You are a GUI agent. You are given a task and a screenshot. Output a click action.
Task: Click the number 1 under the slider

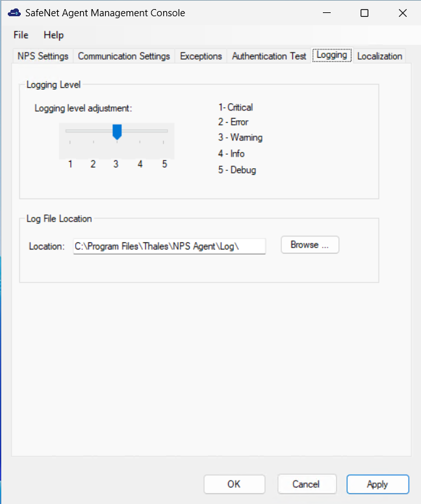(x=70, y=164)
